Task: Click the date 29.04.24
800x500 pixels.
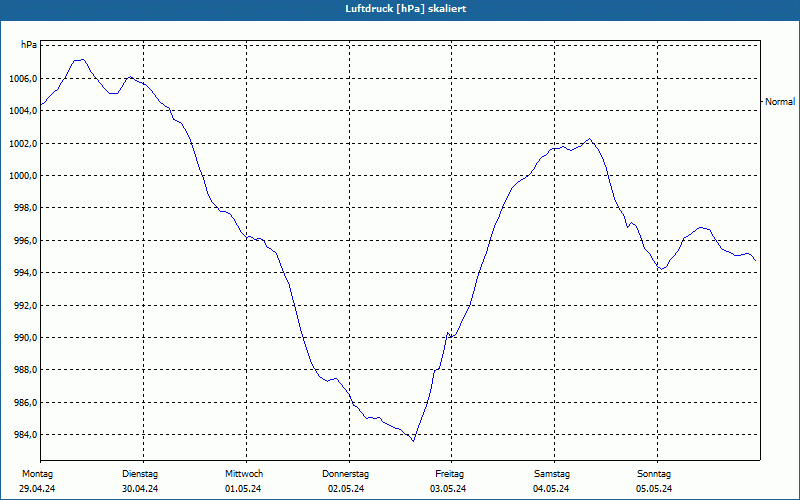Action: point(37,489)
